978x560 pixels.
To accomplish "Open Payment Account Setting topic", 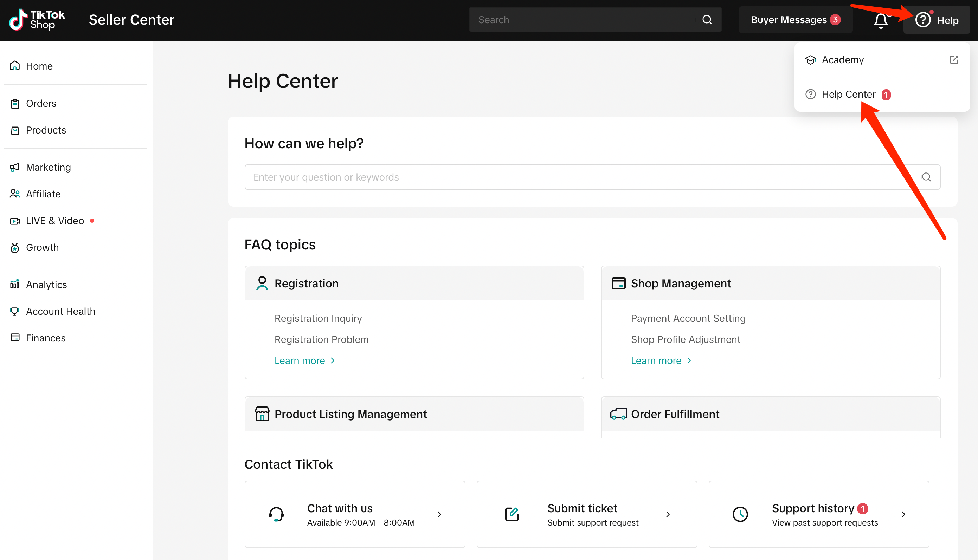I will pyautogui.click(x=688, y=318).
